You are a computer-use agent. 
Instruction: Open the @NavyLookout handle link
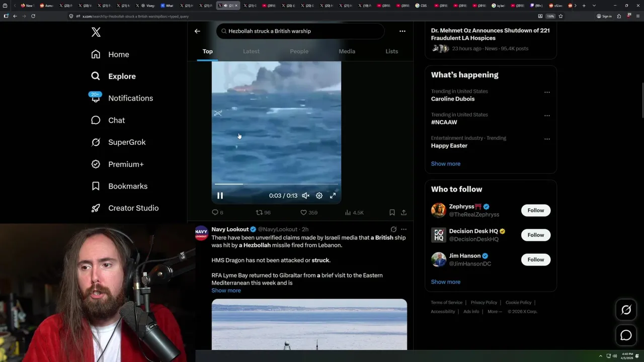[x=278, y=229]
